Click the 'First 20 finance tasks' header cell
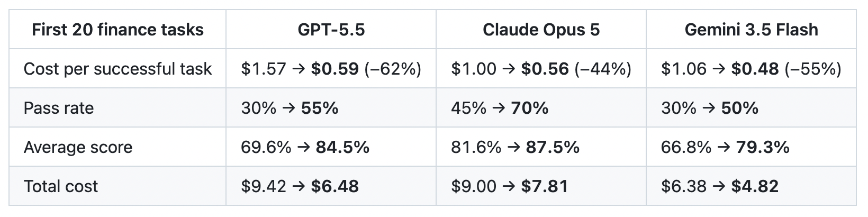Image resolution: width=868 pixels, height=217 pixels. pyautogui.click(x=117, y=30)
